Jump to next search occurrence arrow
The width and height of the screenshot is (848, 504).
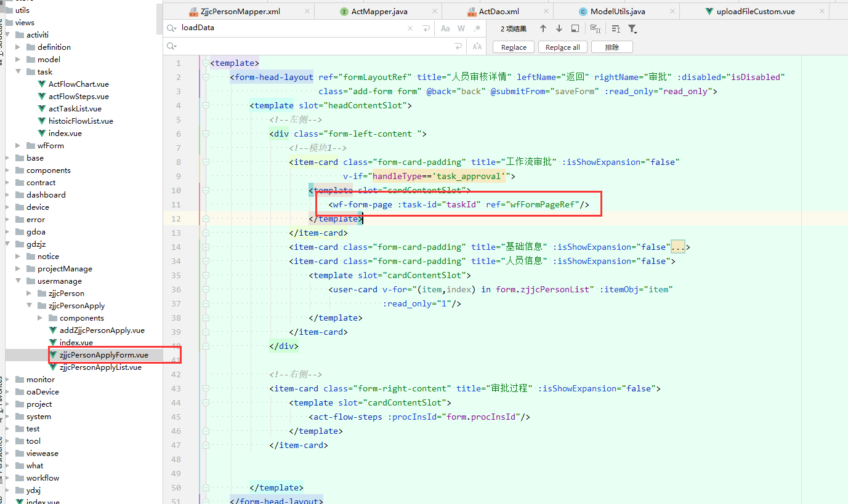click(x=559, y=28)
